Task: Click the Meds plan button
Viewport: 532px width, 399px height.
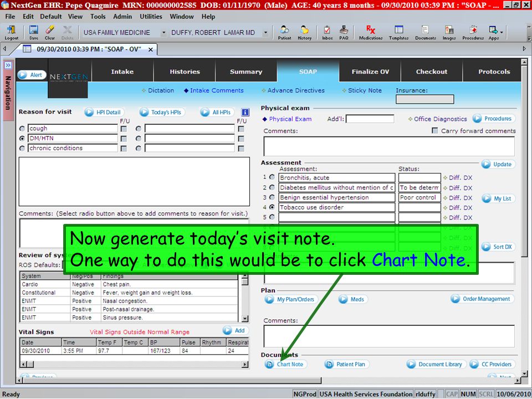Action: click(353, 299)
